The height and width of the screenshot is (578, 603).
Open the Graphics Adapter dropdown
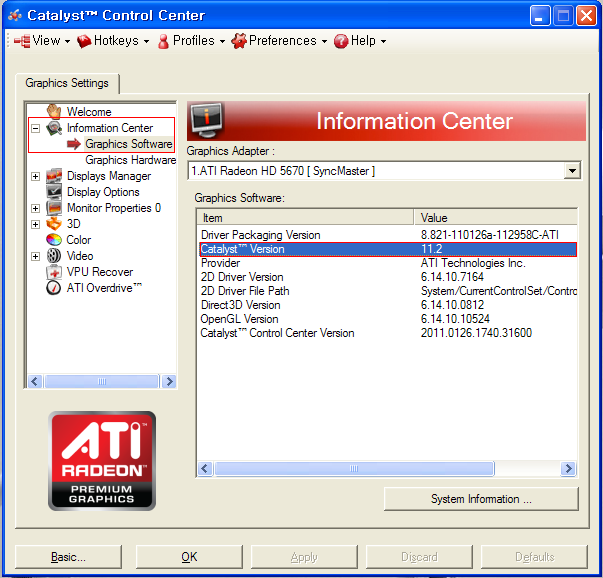click(572, 170)
